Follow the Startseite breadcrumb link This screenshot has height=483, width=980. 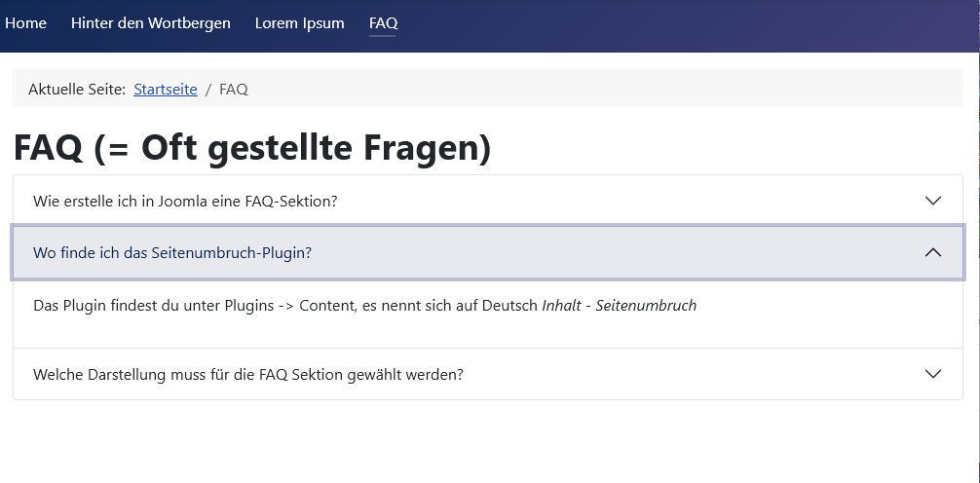(165, 90)
